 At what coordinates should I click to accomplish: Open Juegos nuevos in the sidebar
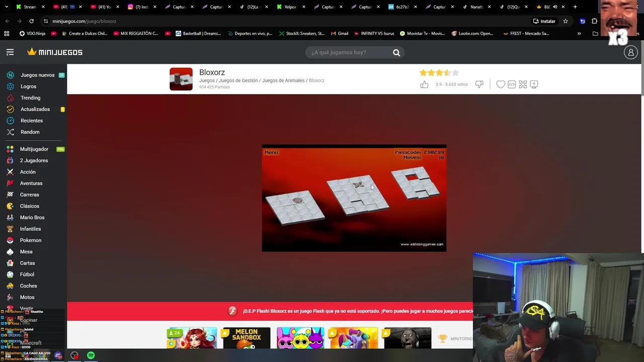click(37, 75)
